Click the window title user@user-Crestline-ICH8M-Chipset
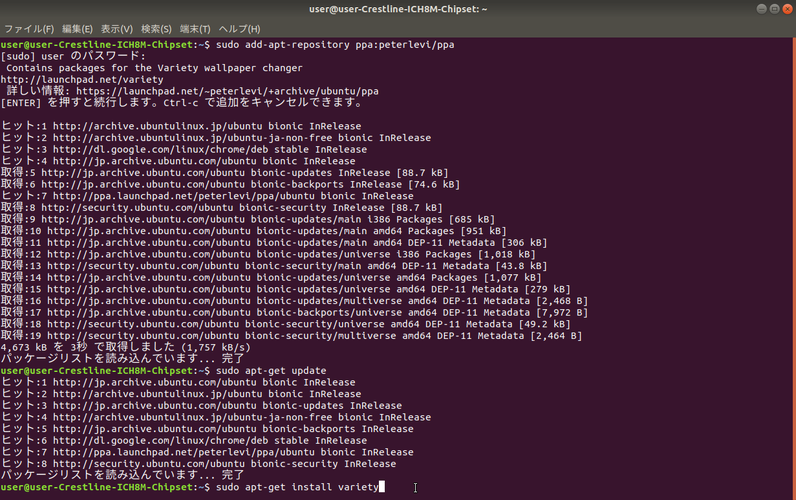Screen dimensions: 796x500 coord(398,9)
